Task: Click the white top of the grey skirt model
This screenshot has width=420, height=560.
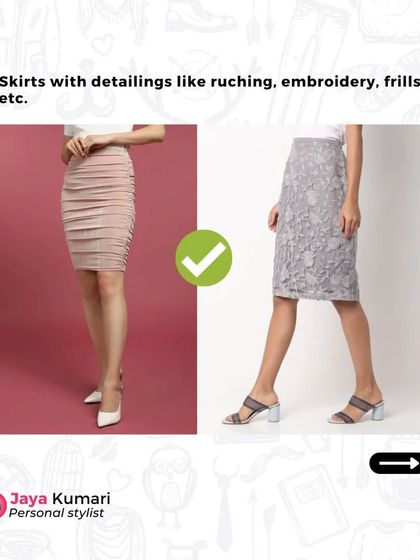Action: 338,132
